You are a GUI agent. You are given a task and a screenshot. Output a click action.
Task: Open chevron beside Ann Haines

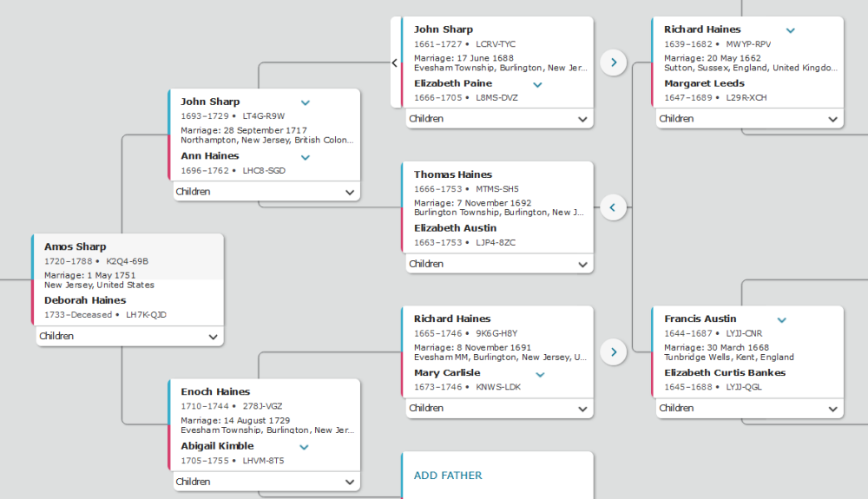(305, 157)
